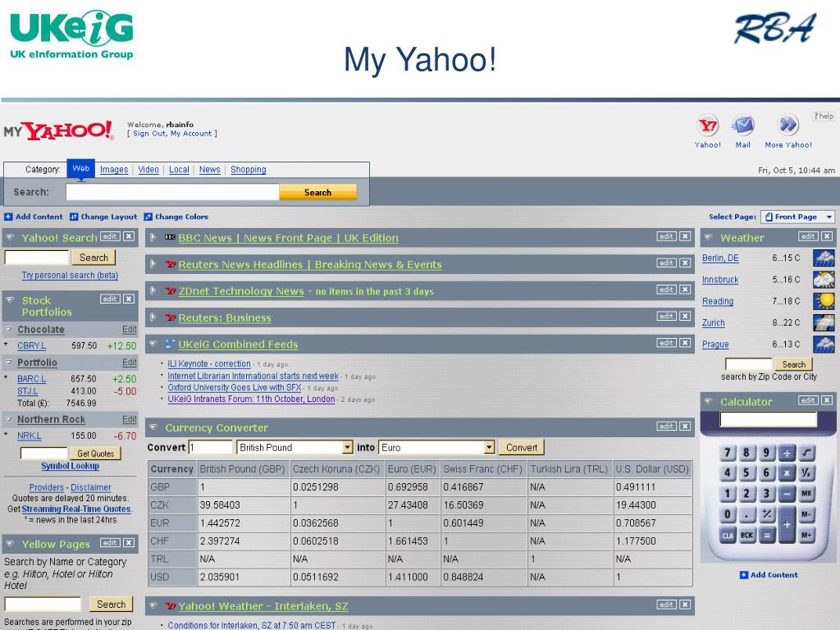Close the Reuters News Headlines module
Image resolution: width=840 pixels, height=630 pixels.
[x=685, y=263]
